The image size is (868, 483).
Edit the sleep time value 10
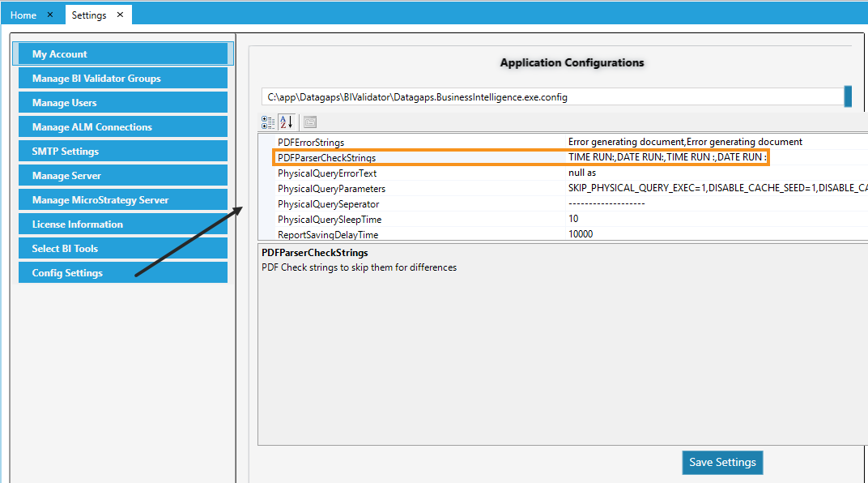point(573,219)
